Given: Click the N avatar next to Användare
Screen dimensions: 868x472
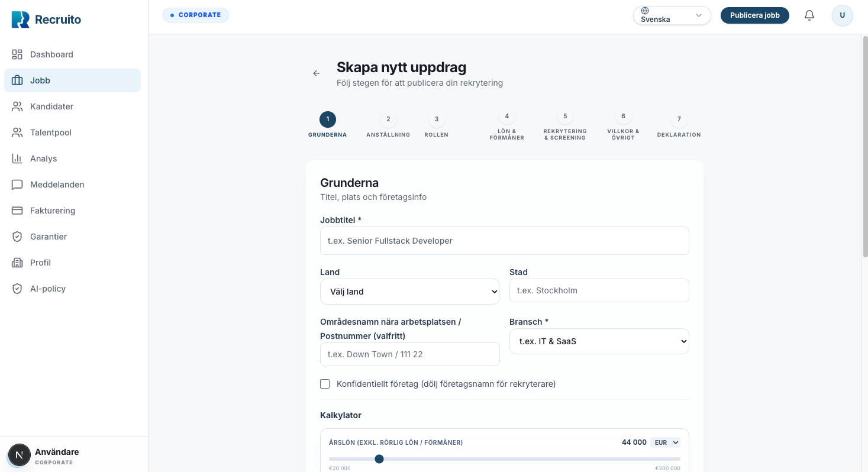Looking at the screenshot, I should pyautogui.click(x=20, y=455).
